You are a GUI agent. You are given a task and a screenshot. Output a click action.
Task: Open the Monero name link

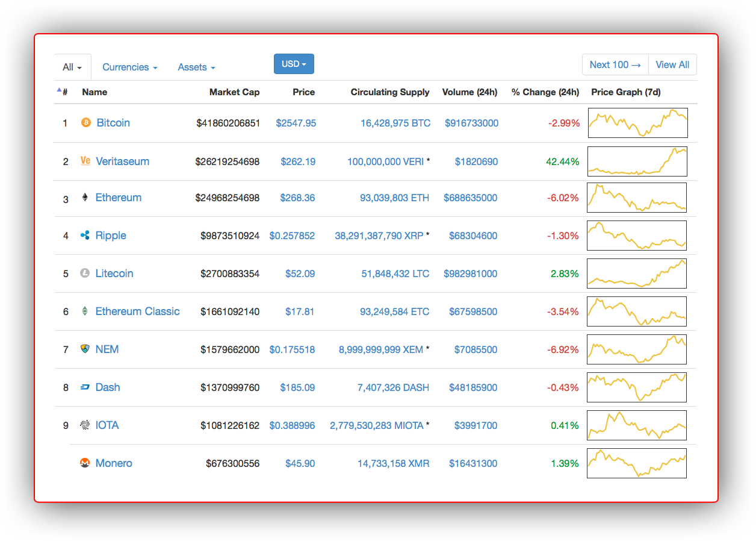pyautogui.click(x=114, y=463)
